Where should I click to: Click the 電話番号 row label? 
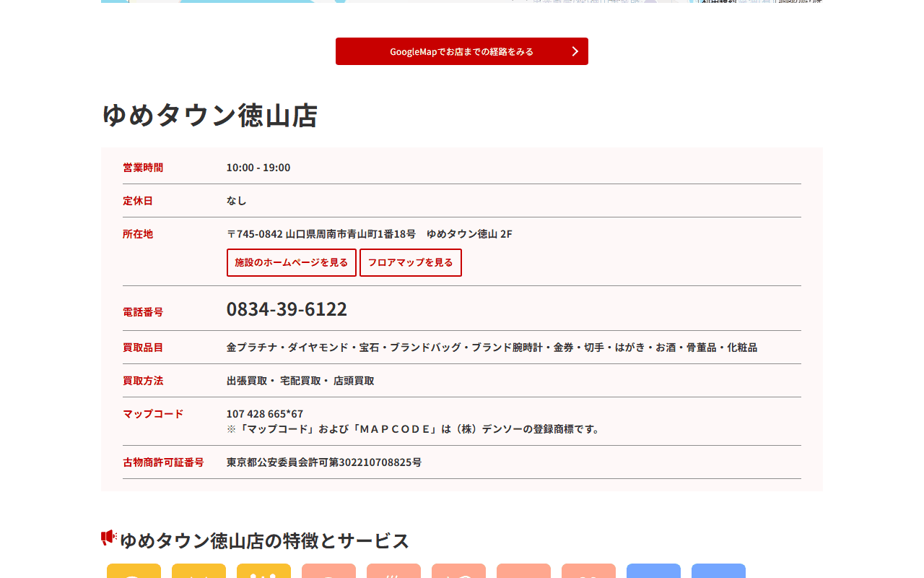(143, 312)
